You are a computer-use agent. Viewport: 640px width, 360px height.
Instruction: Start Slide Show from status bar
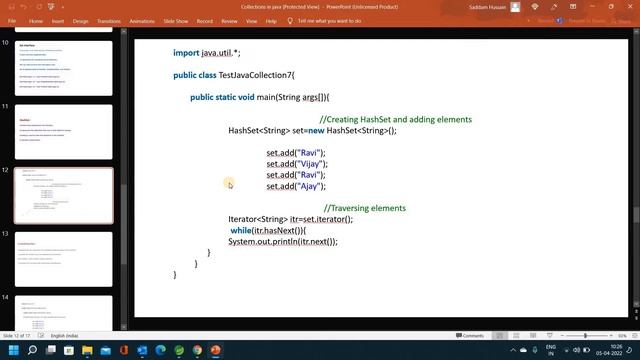[550, 336]
